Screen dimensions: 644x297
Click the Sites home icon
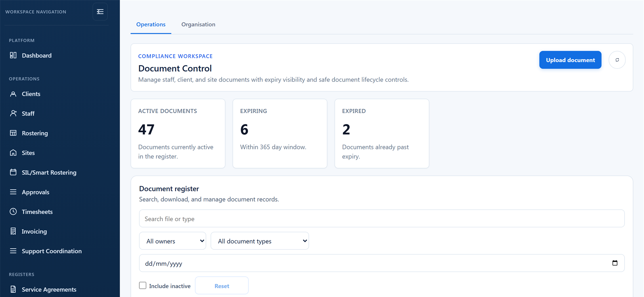click(x=13, y=153)
